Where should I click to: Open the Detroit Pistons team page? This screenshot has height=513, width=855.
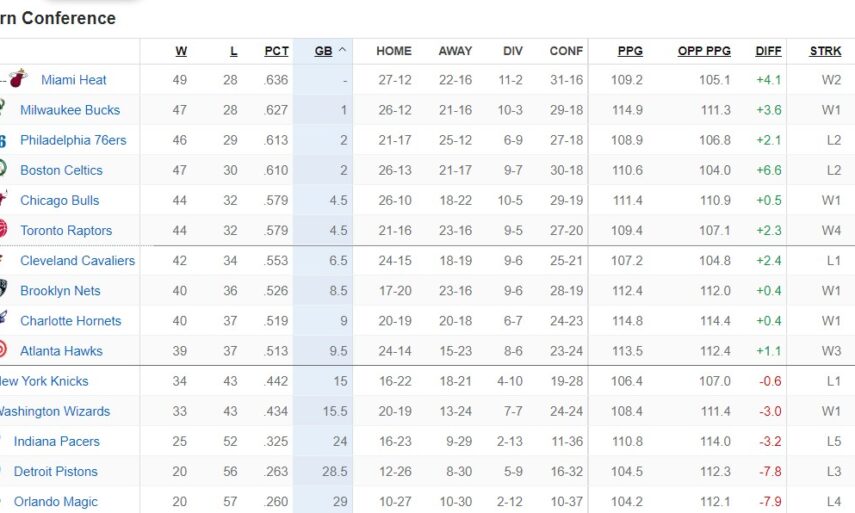tap(56, 471)
